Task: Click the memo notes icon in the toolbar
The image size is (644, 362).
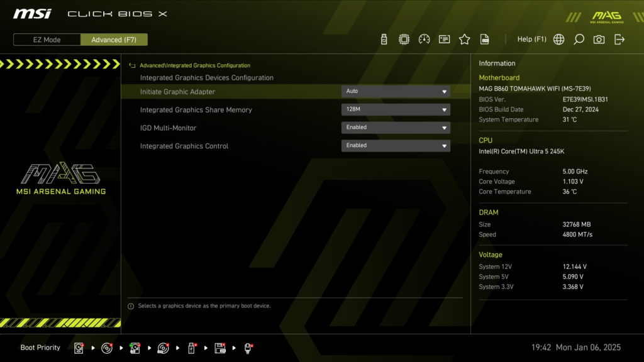Action: (x=443, y=38)
